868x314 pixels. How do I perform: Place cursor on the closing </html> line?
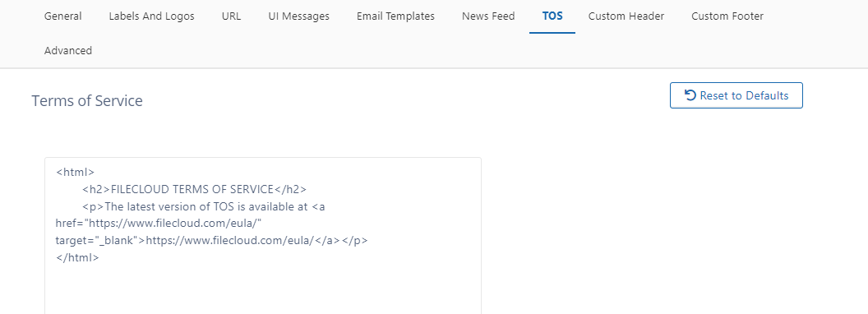coord(77,258)
